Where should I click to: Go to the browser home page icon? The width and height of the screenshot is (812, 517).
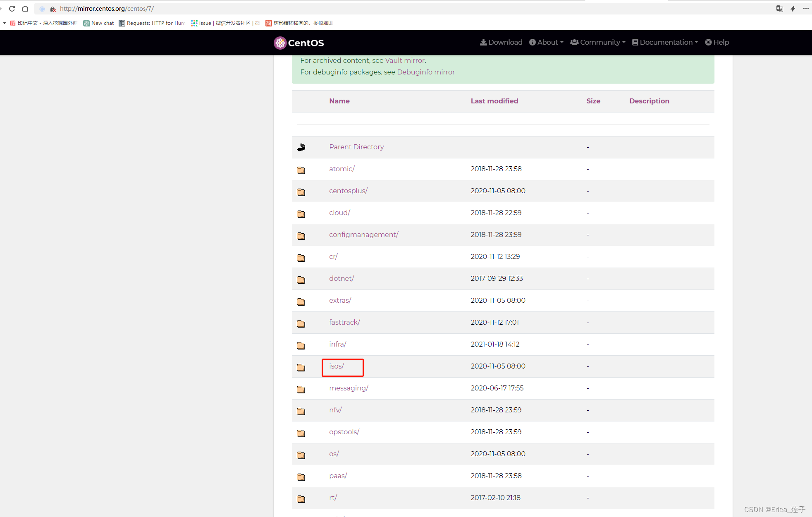25,9
